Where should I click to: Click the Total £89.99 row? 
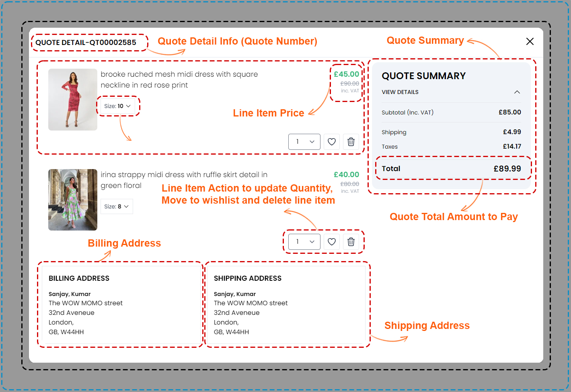click(x=451, y=169)
